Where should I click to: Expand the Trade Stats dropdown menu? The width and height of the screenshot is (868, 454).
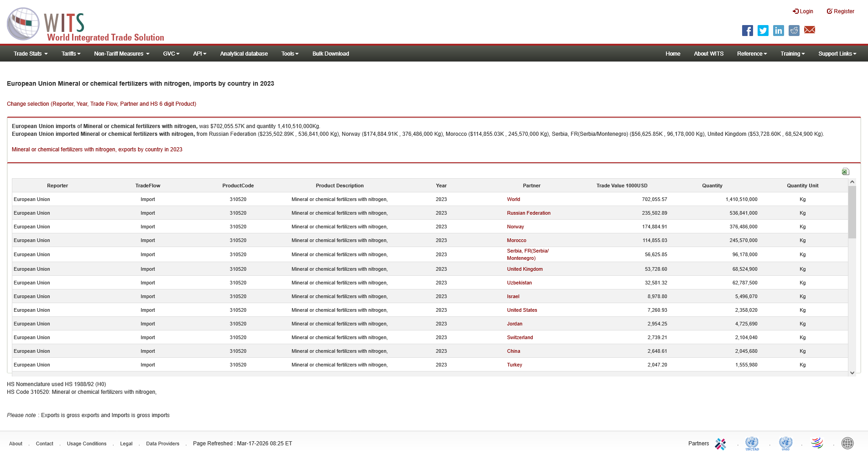[x=31, y=54]
